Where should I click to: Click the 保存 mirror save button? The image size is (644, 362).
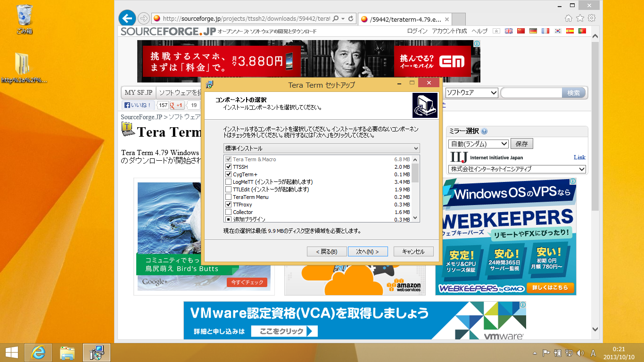tap(522, 144)
